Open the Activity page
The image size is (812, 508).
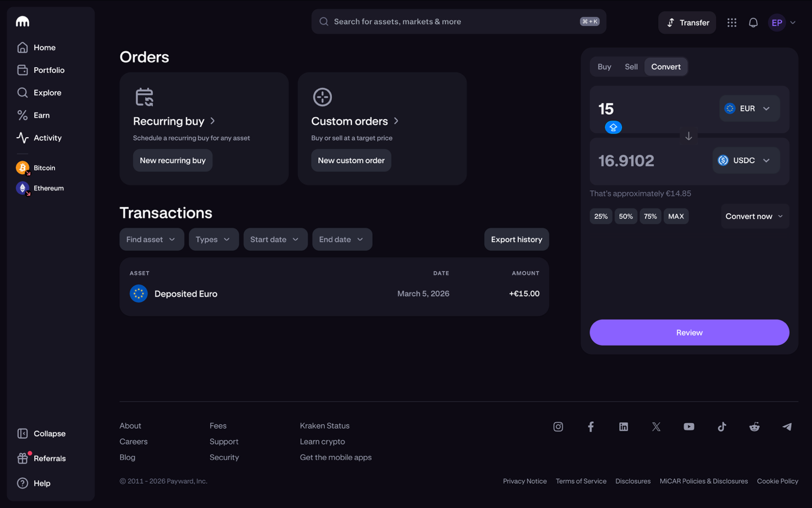click(39, 138)
